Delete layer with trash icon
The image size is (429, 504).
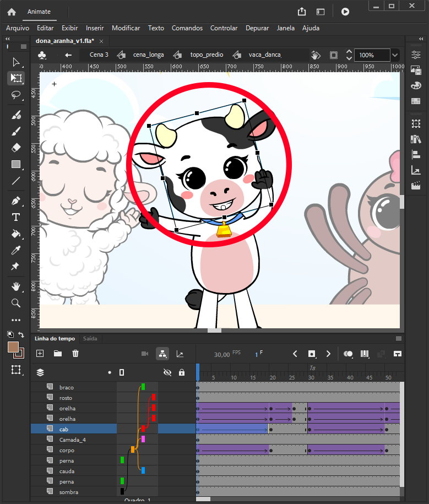point(75,354)
